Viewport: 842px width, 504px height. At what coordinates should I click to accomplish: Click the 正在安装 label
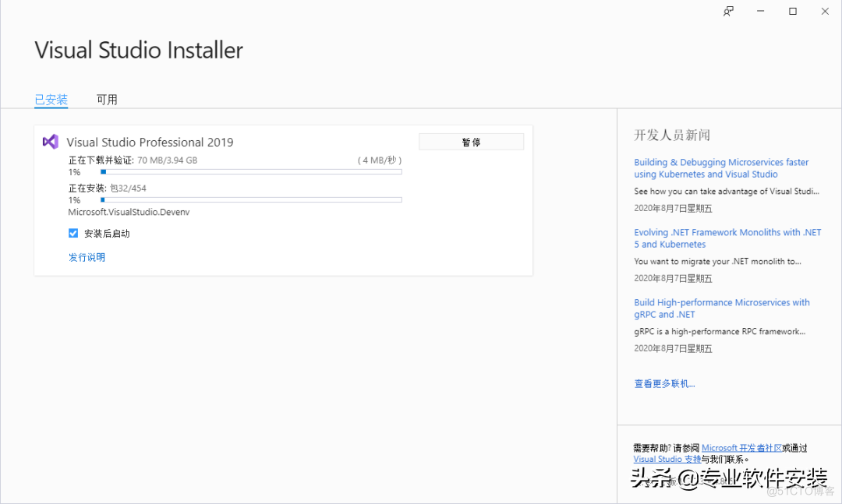pos(87,189)
